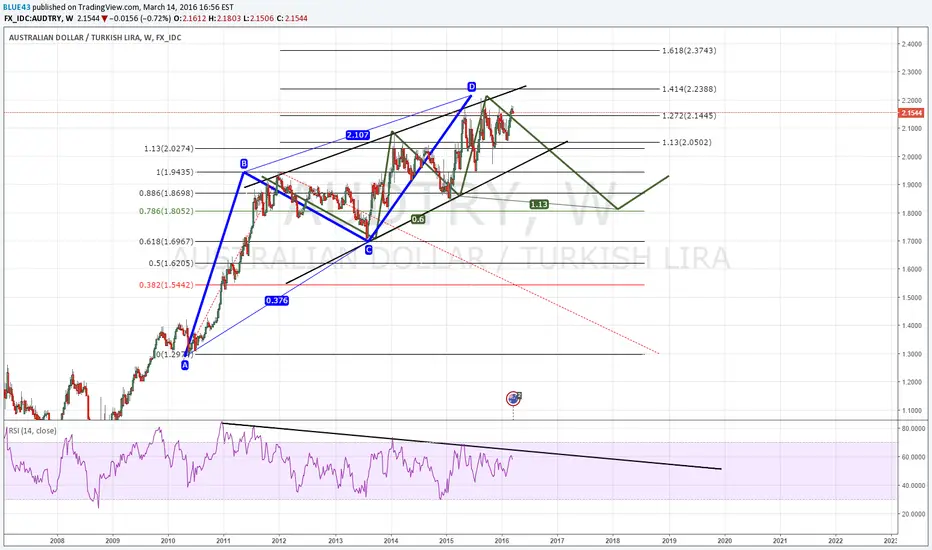Click the 2012 year on time axis
Viewport: 932px width, 550px height.
pyautogui.click(x=279, y=540)
